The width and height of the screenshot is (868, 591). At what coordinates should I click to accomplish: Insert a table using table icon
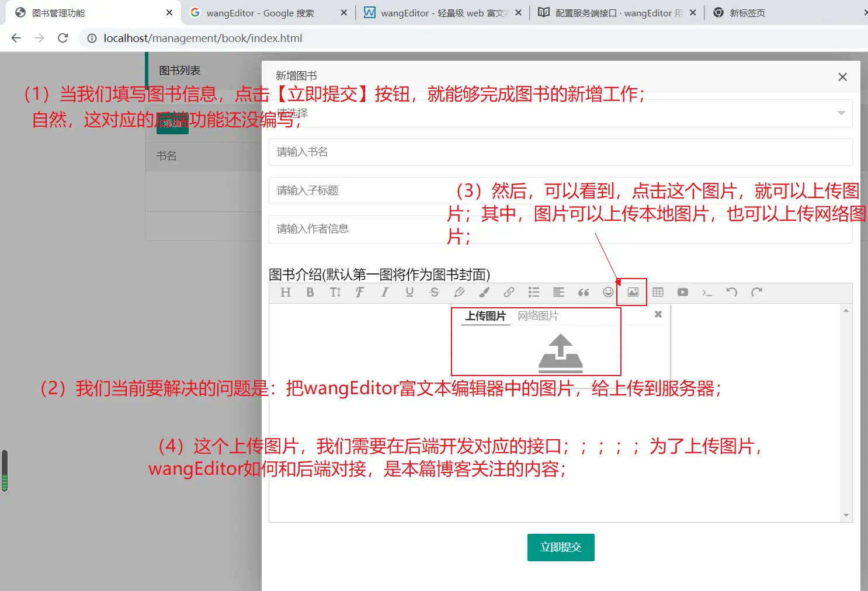658,292
